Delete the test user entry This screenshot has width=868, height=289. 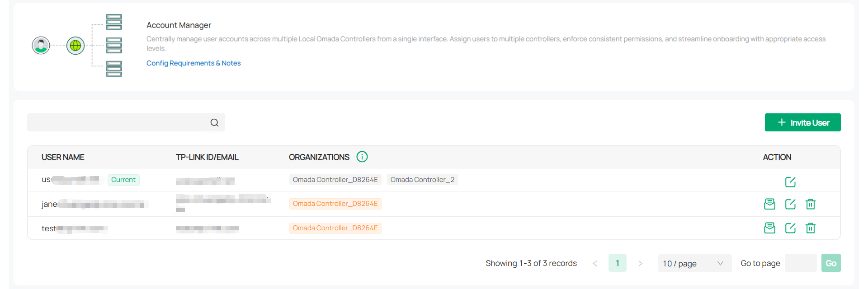click(810, 228)
